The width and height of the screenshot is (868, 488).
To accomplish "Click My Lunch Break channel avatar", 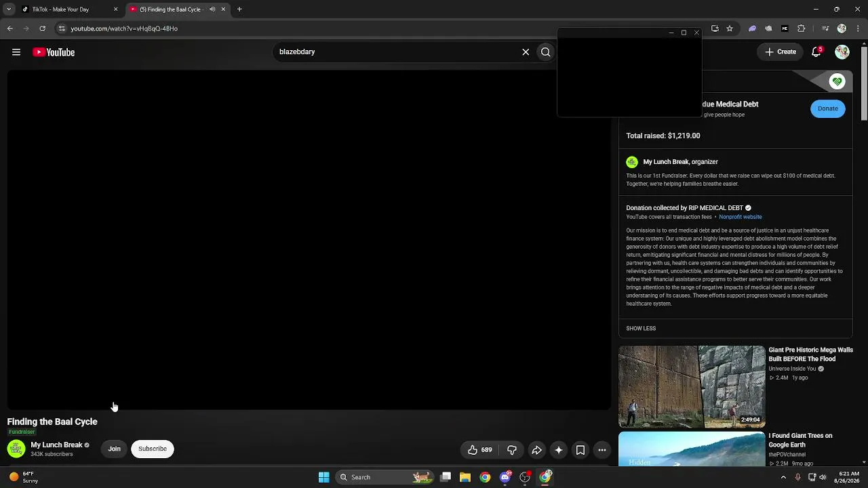I will point(16,449).
